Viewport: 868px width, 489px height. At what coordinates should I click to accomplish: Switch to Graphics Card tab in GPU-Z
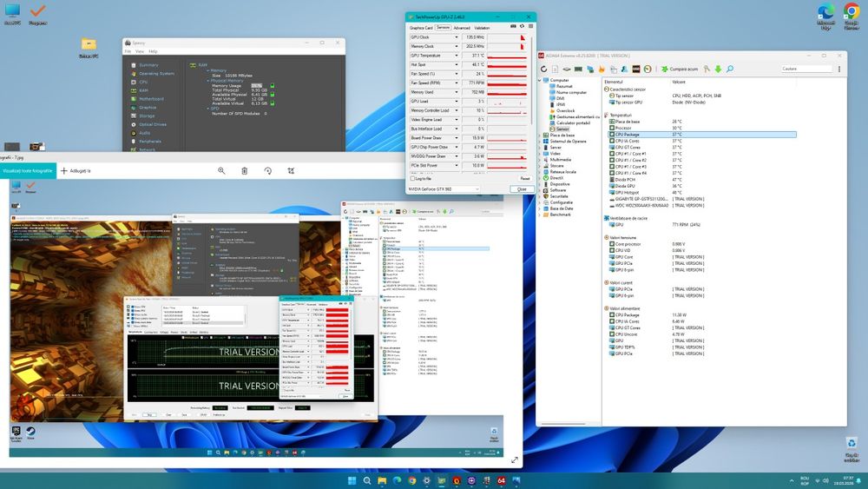click(x=421, y=27)
